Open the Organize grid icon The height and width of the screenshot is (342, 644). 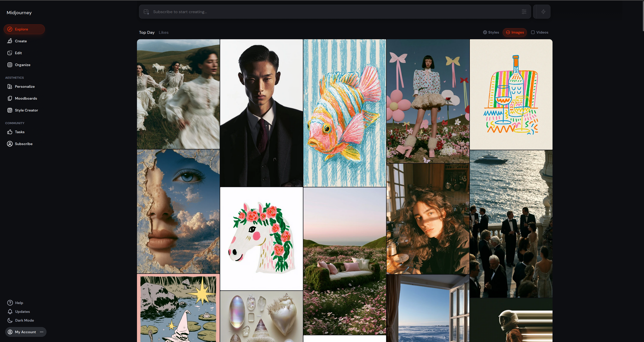[10, 65]
